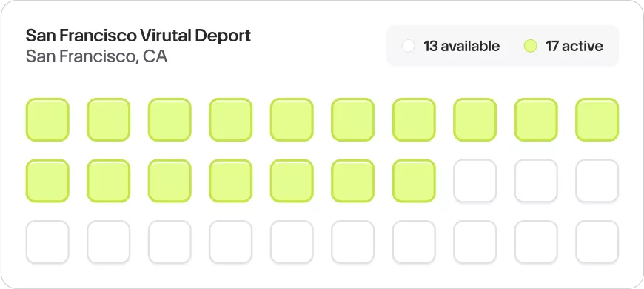
Task: Click the last white square in second row
Action: click(597, 181)
